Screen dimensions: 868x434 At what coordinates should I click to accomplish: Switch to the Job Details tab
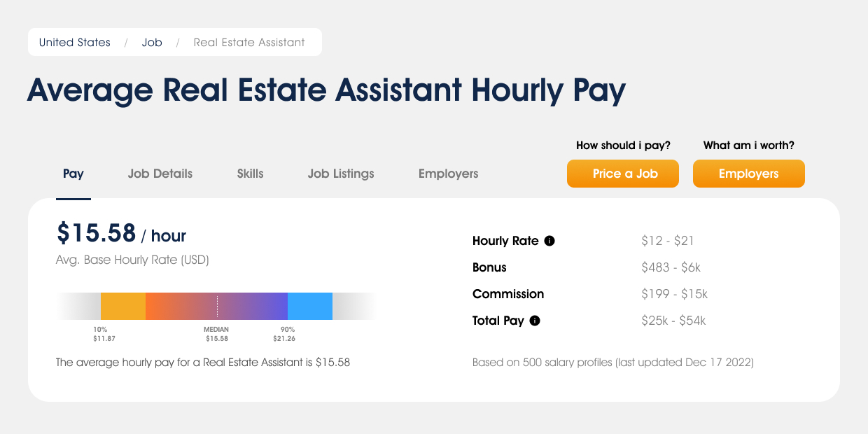160,174
